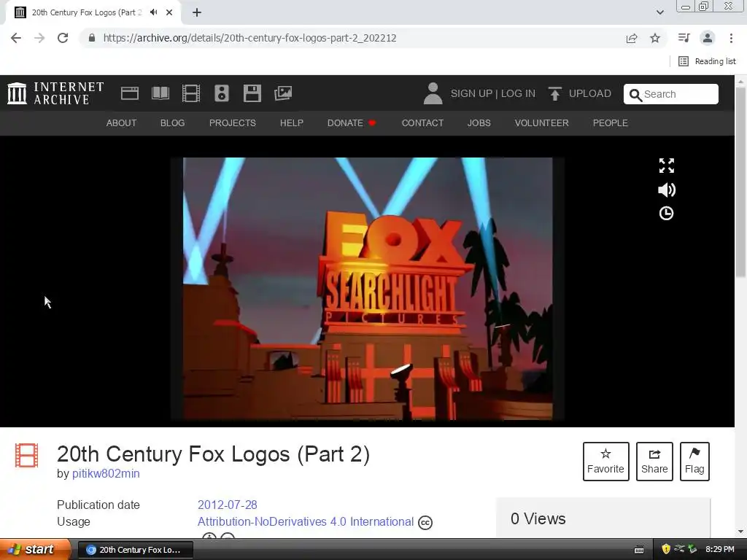
Task: Flag this item
Action: point(694,462)
